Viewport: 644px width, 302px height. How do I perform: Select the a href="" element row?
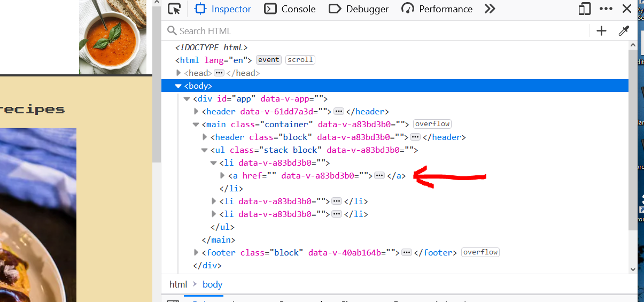[x=395, y=175]
